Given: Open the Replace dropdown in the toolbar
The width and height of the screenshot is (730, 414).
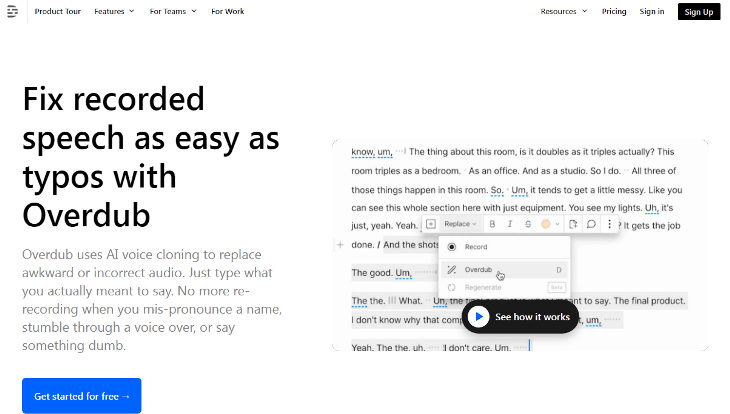Looking at the screenshot, I should [460, 224].
